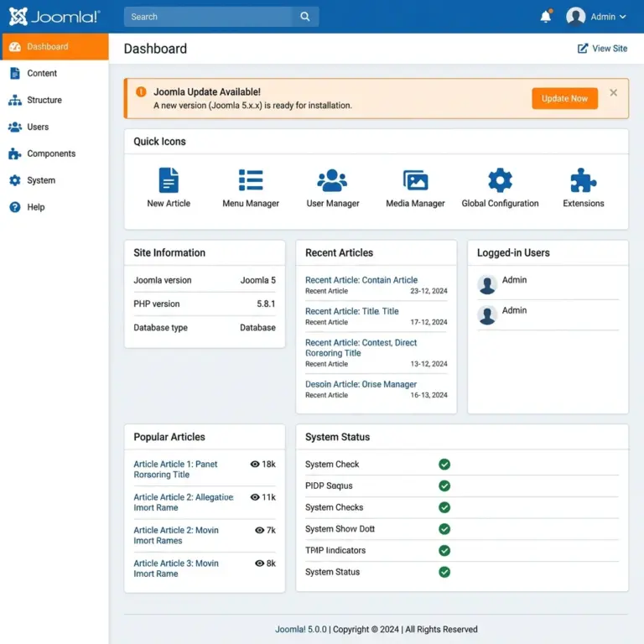The width and height of the screenshot is (644, 644).
Task: Open Dashboard in the sidebar
Action: pos(55,46)
